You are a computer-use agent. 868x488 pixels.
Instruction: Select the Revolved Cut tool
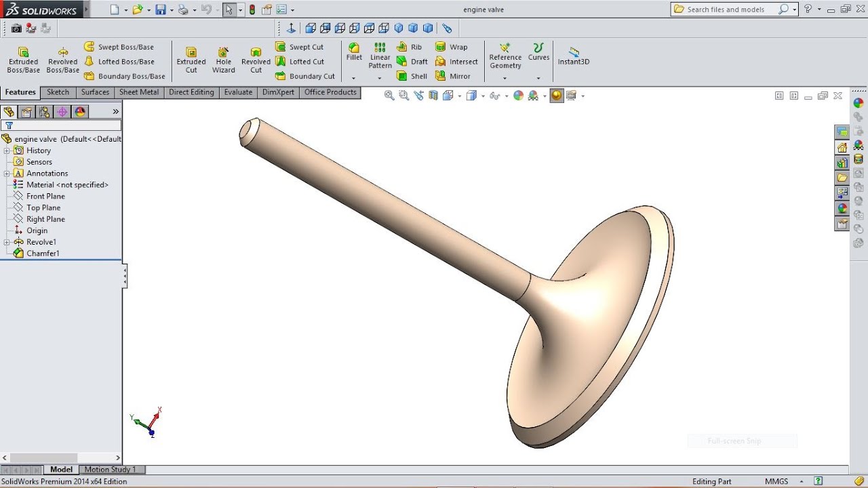click(x=256, y=60)
